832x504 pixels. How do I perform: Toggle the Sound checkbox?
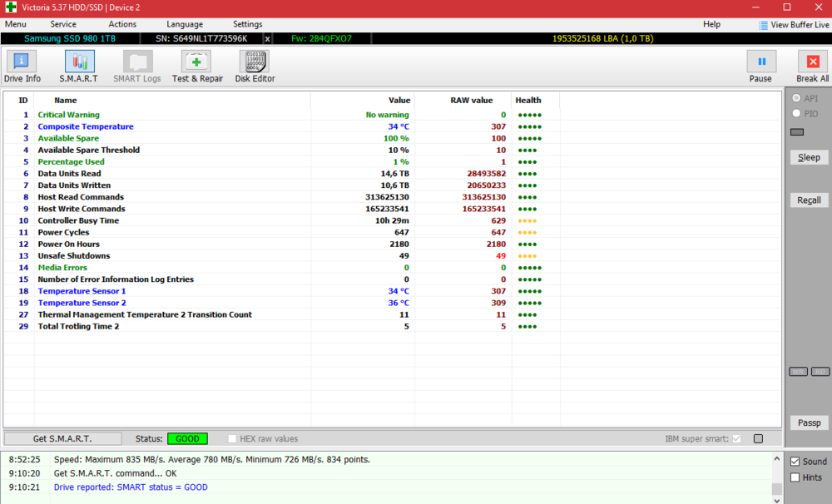pos(795,462)
